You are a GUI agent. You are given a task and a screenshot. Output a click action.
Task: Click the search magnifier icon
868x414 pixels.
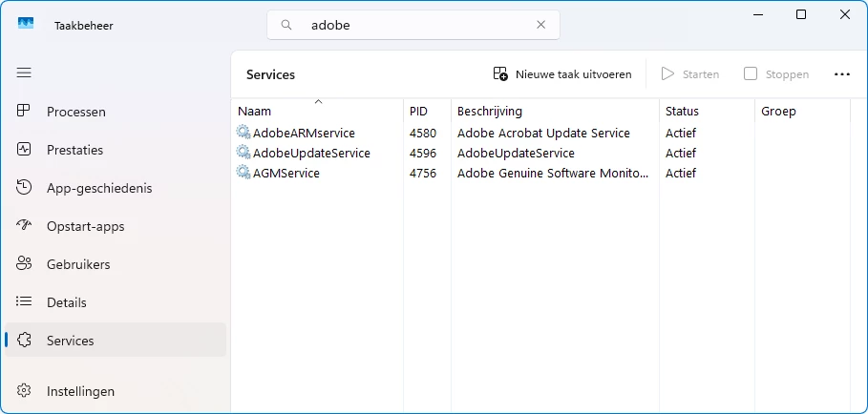coord(286,25)
